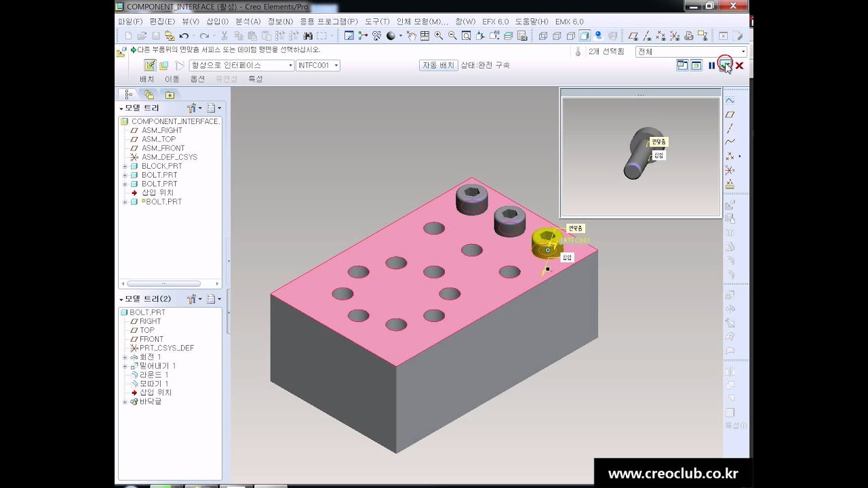Open the 전체 selection filter dropdown
The image size is (868, 488).
click(743, 52)
